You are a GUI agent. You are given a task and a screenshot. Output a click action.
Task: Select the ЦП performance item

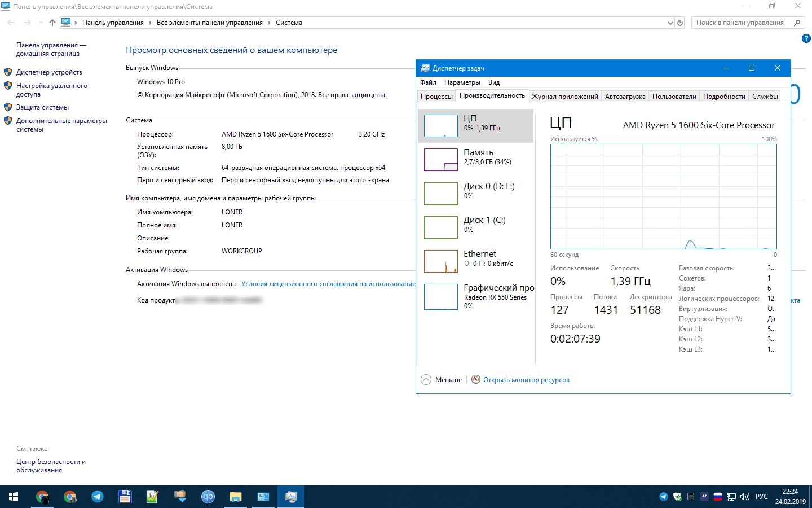(476, 126)
